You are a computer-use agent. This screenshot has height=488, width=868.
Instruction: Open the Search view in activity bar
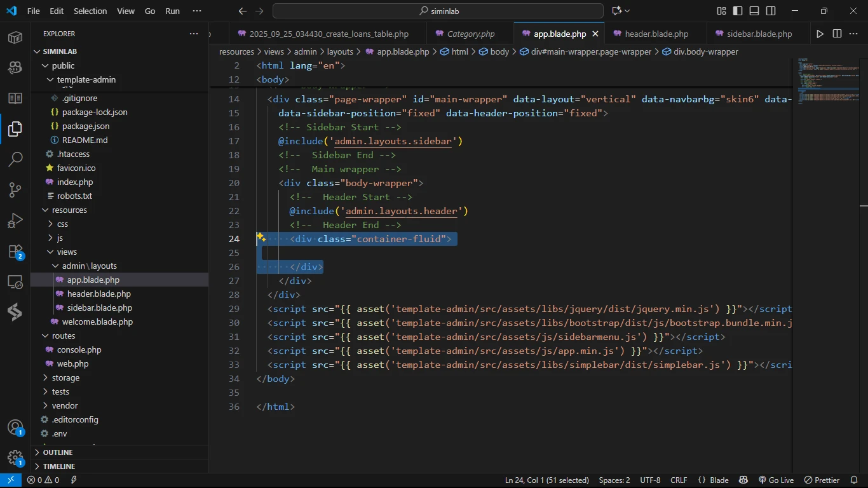15,159
